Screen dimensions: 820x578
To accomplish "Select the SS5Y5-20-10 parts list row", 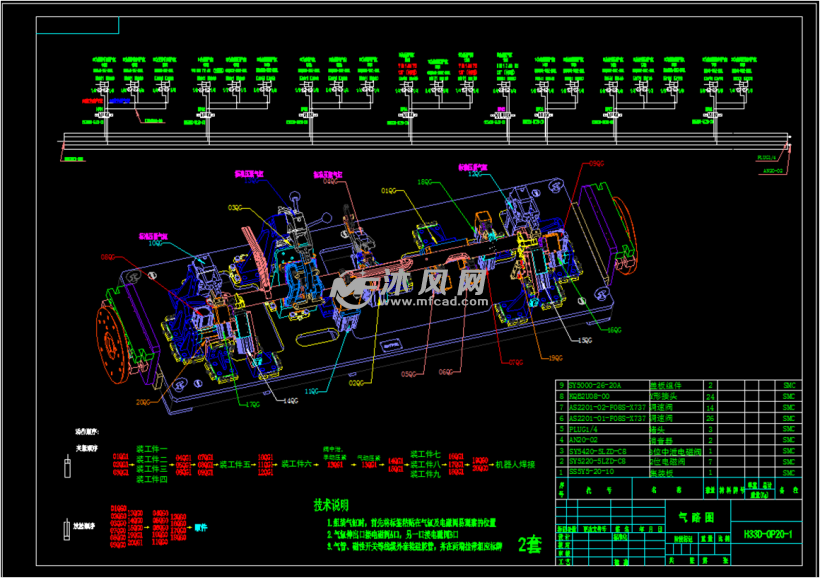I will tap(595, 473).
